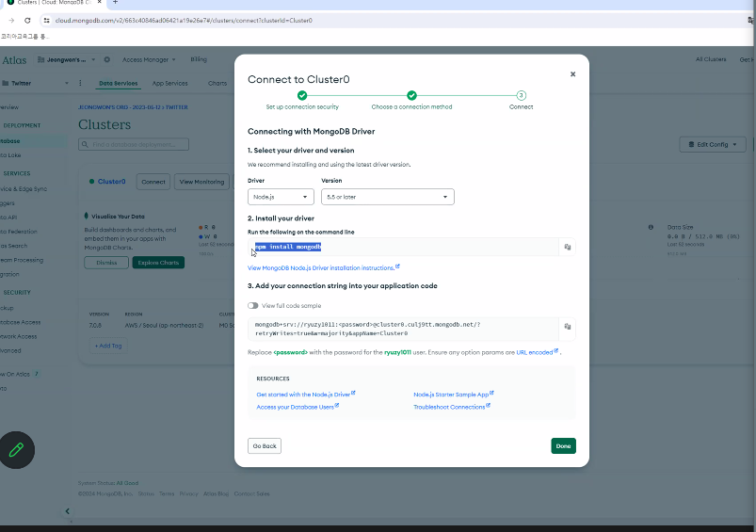This screenshot has width=756, height=532.
Task: Switch to the Data Services tab
Action: pyautogui.click(x=118, y=84)
